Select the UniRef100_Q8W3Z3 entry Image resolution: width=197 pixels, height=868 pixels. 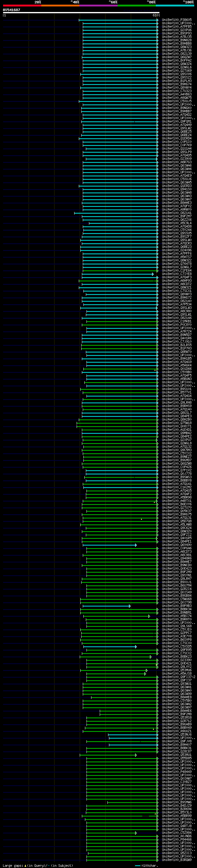click(176, 47)
